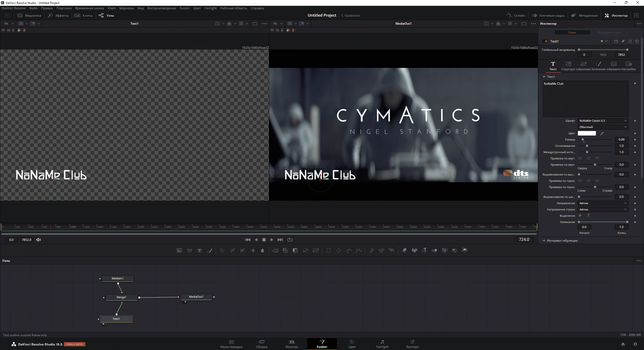This screenshot has height=350, width=644.
Task: Open the left viewer Fit zoom dropdown
Action: 9,23
